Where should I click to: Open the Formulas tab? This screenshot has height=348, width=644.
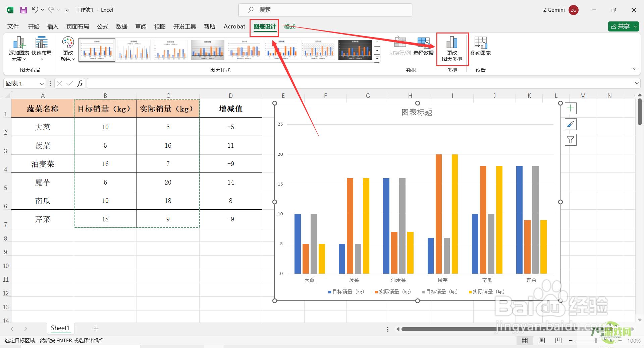[x=103, y=26]
